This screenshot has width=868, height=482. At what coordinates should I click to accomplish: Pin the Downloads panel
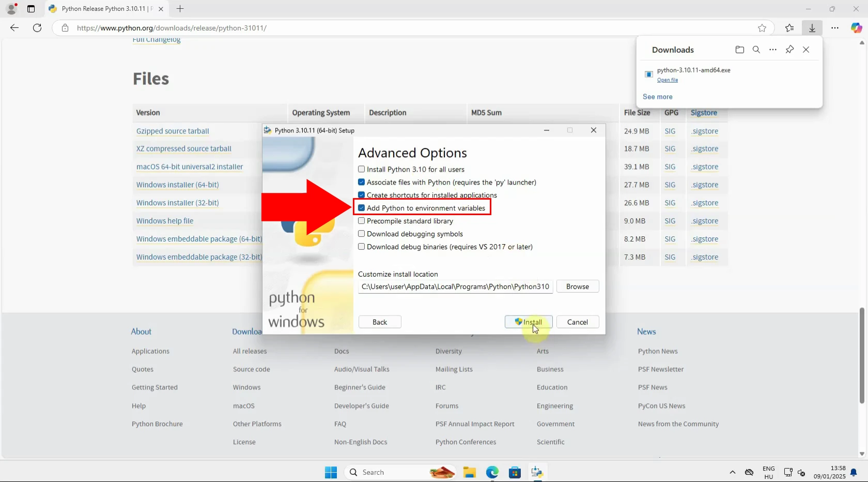click(789, 50)
